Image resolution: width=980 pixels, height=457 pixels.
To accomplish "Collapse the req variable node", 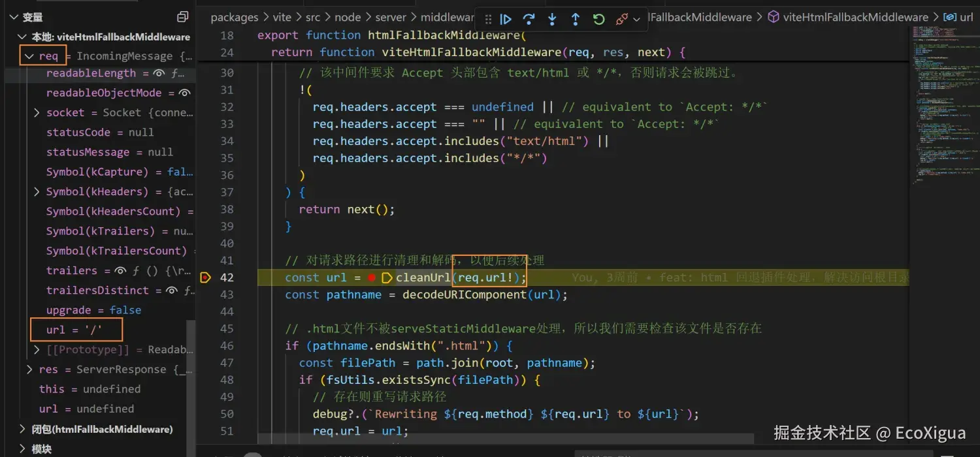I will tap(29, 56).
